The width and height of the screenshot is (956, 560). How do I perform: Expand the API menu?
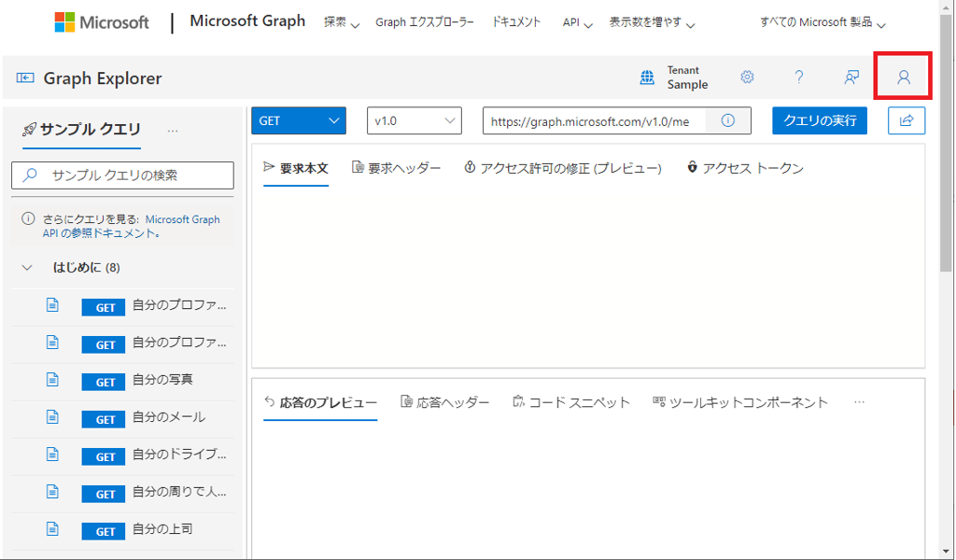(x=577, y=22)
